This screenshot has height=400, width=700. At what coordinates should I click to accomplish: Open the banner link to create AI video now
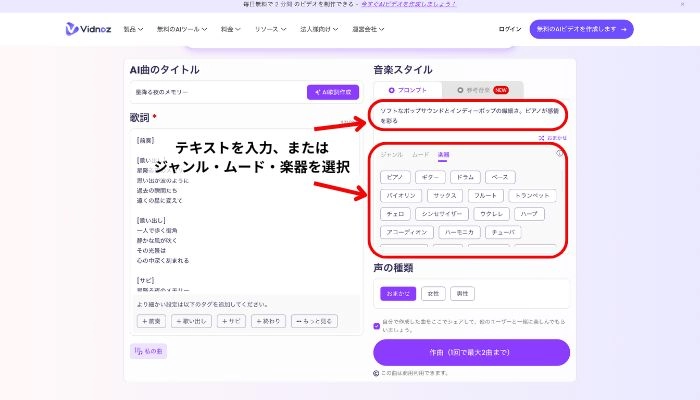point(408,4)
